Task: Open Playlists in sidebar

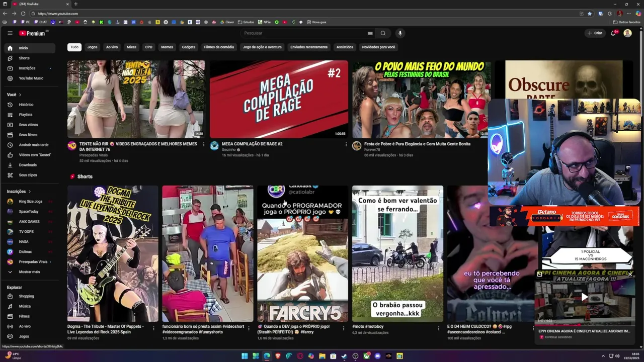Action: click(30, 115)
